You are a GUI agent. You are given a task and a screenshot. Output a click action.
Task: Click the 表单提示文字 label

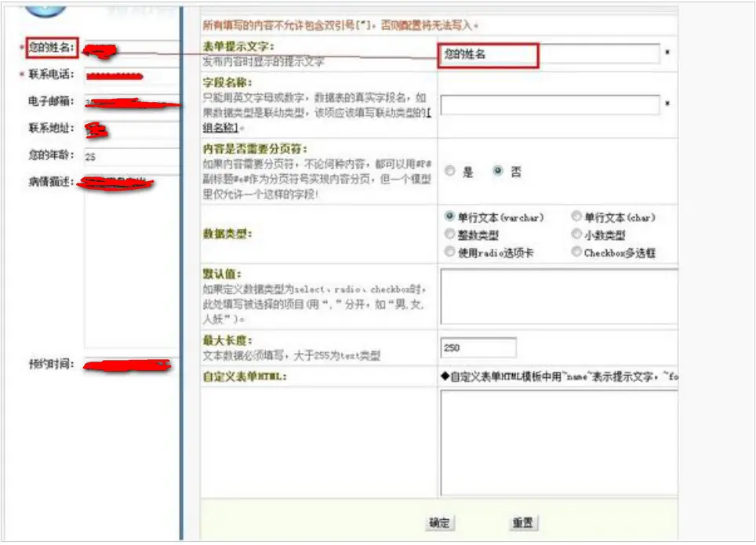point(238,46)
